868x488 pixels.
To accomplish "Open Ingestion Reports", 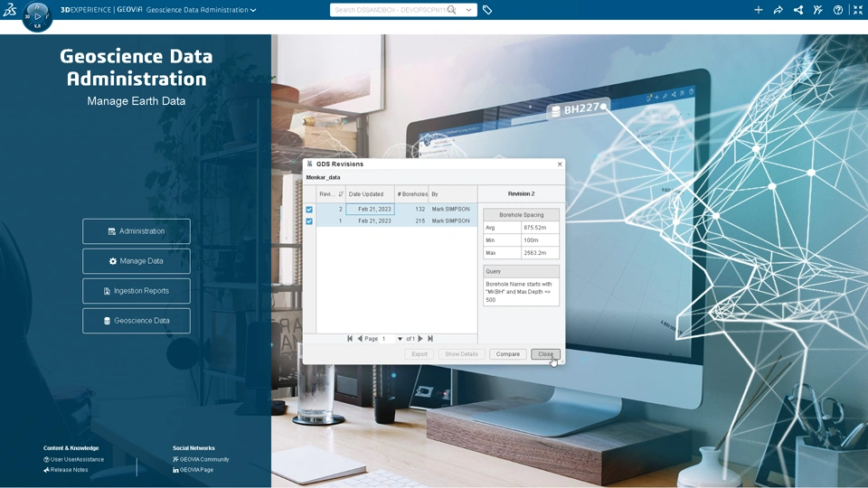I will tap(137, 291).
